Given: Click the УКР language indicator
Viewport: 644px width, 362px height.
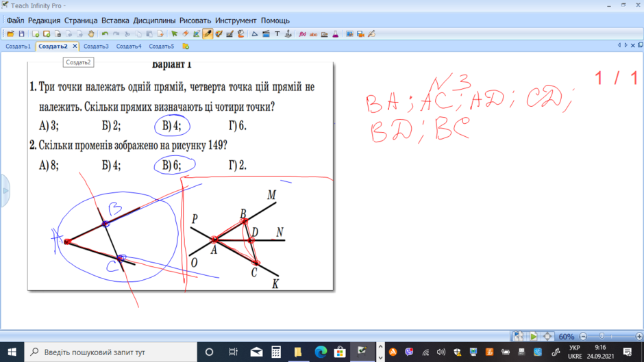Looking at the screenshot, I should [x=575, y=348].
